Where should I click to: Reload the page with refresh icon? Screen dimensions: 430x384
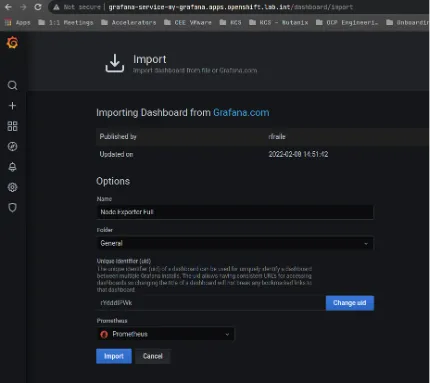pos(38,7)
